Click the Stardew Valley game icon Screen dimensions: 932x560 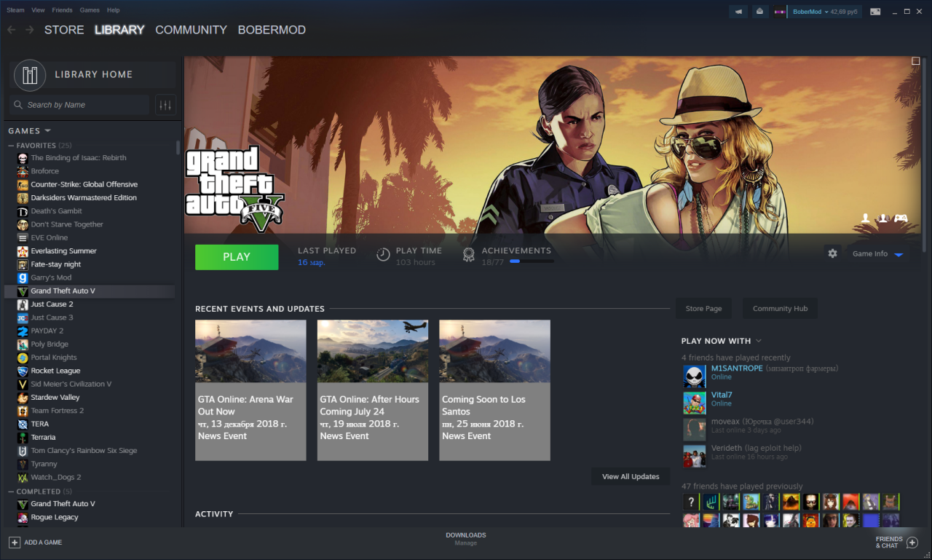(23, 398)
